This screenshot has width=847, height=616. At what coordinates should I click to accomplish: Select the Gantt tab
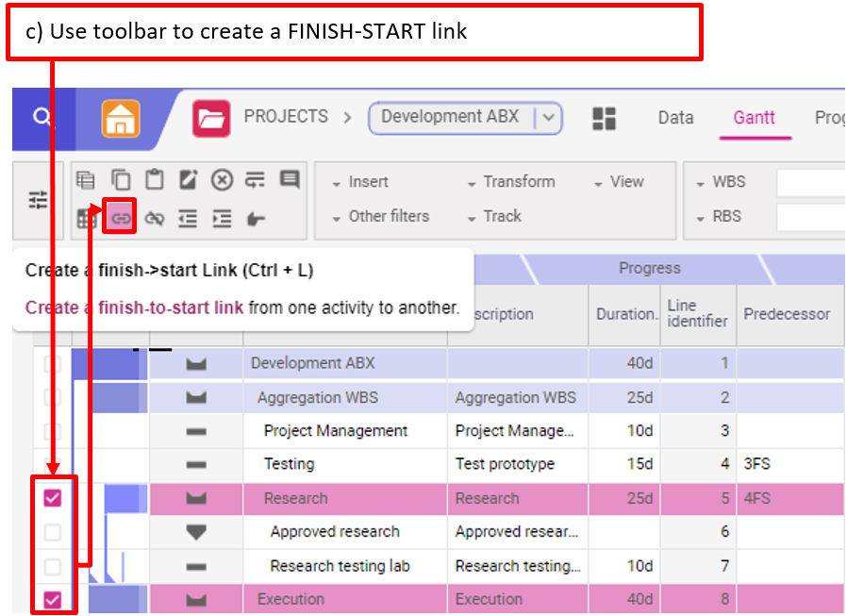coord(754,118)
